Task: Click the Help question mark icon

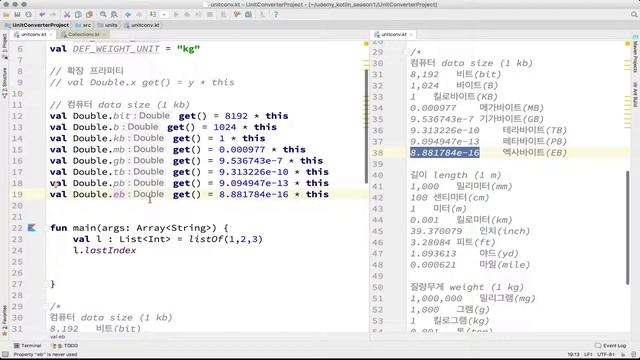Action: coord(276,14)
